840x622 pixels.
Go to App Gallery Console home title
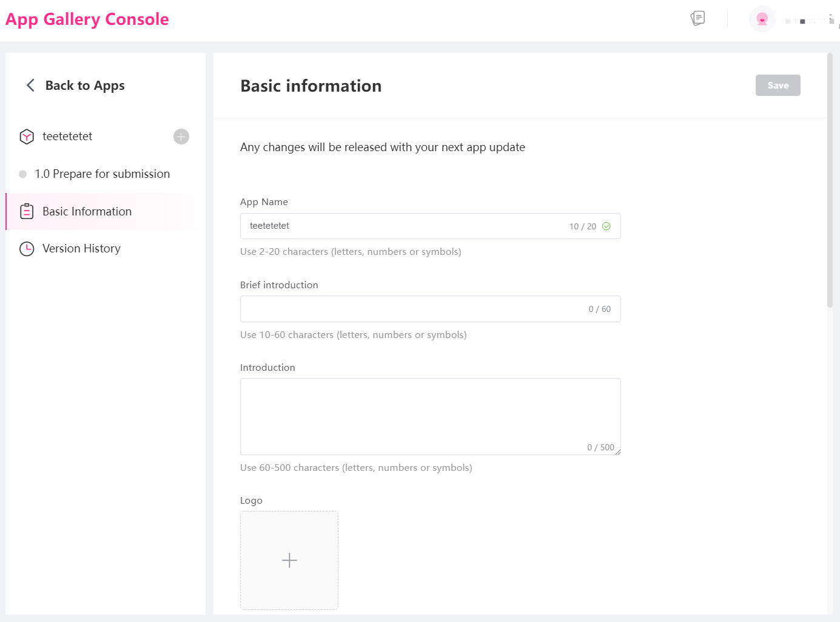[x=87, y=19]
